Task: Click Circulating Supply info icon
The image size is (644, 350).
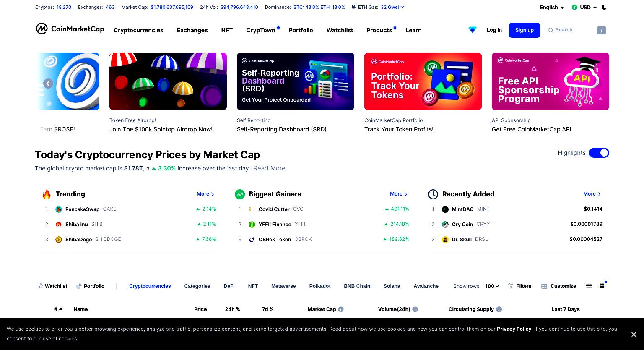Action: pyautogui.click(x=499, y=309)
